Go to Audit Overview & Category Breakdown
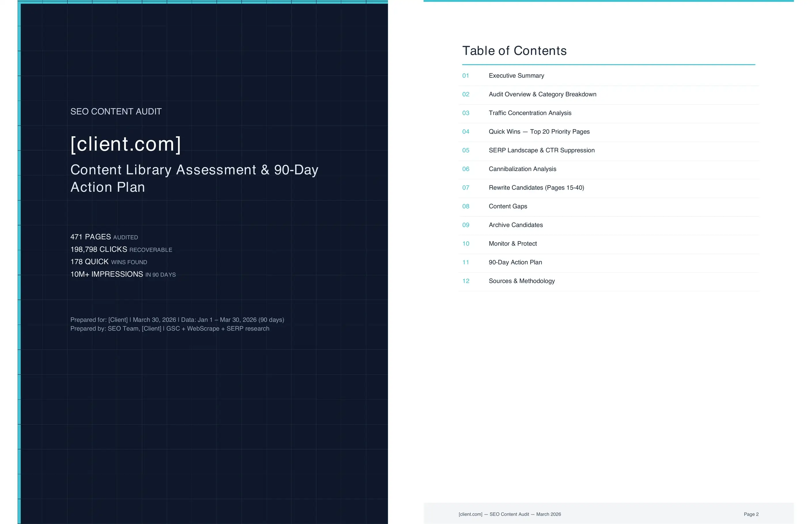This screenshot has width=812, height=524. pyautogui.click(x=542, y=94)
